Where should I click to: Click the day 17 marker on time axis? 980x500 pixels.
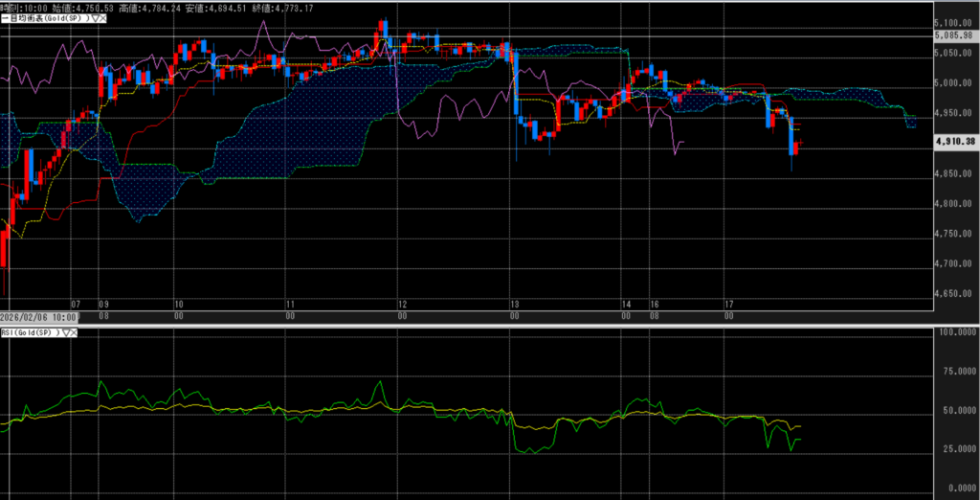(728, 304)
